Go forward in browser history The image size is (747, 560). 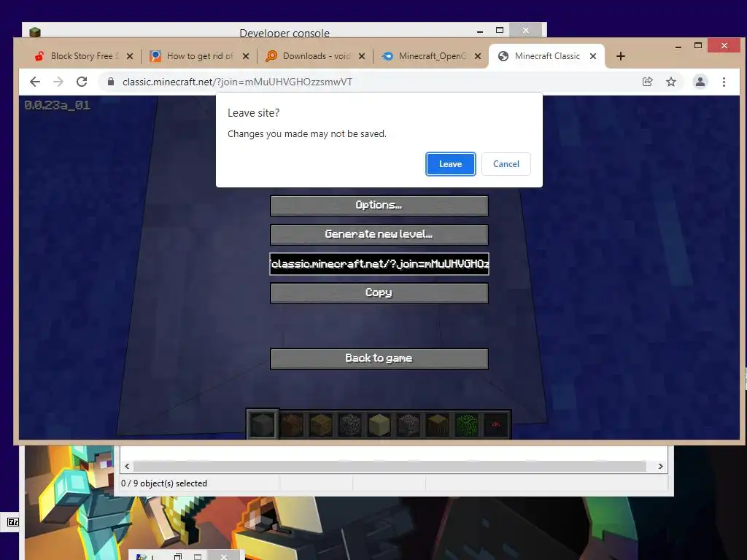tap(58, 82)
